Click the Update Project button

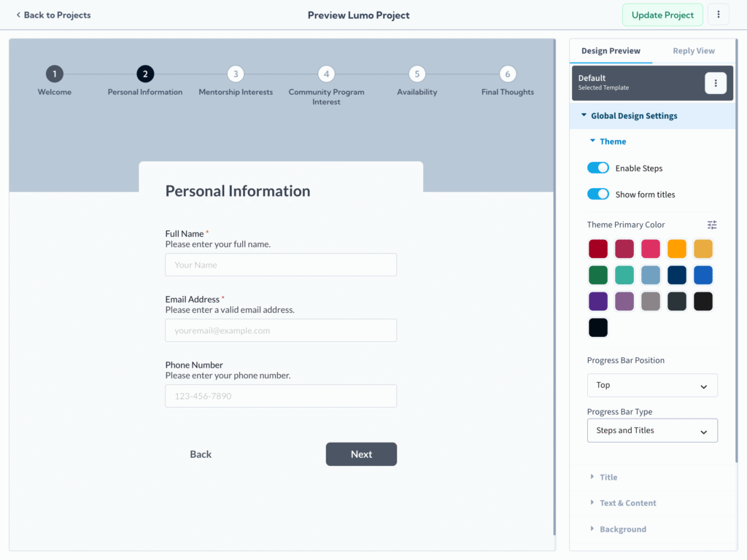tap(662, 15)
